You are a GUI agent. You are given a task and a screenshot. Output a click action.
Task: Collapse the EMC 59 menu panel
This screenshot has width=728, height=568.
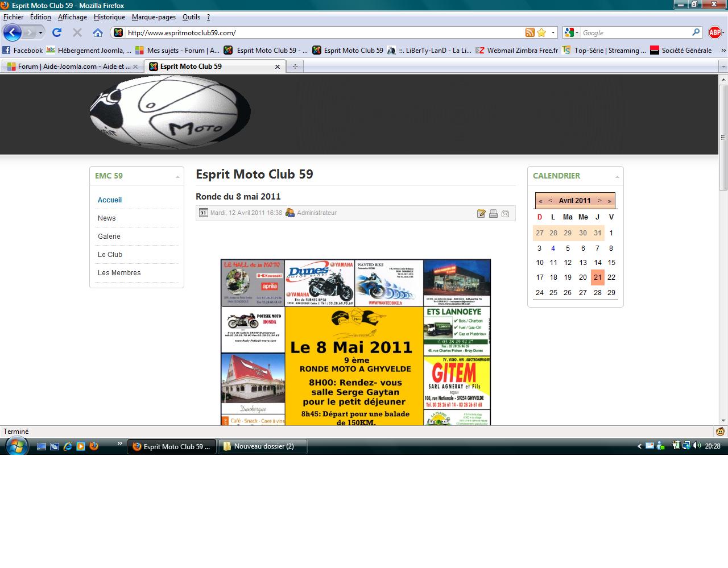[177, 177]
